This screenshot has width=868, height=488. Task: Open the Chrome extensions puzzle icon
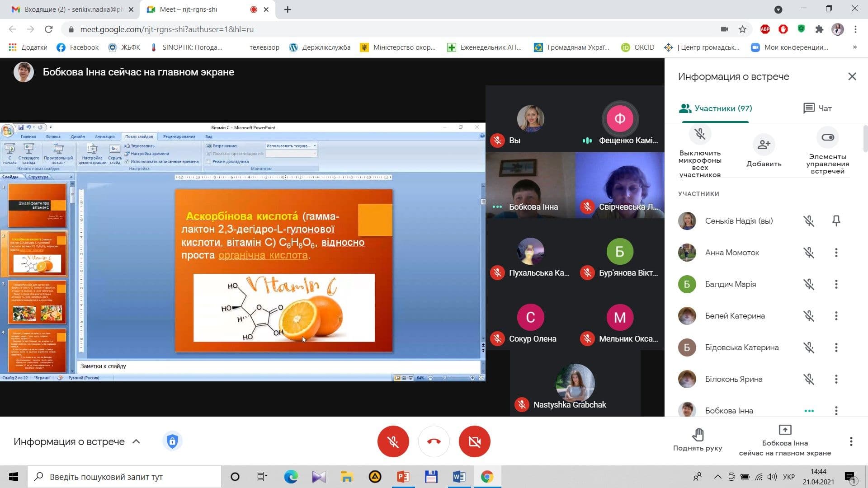point(819,29)
